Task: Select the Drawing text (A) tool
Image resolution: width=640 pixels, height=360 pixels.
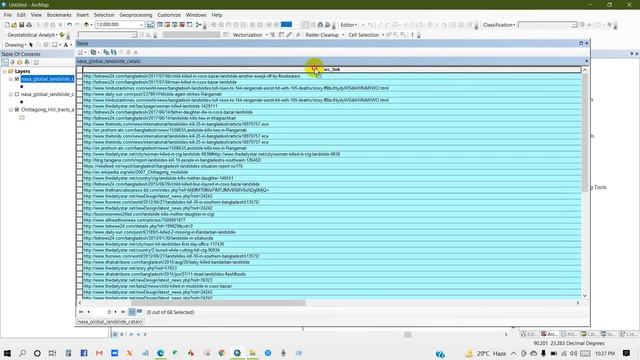Action: (65, 45)
